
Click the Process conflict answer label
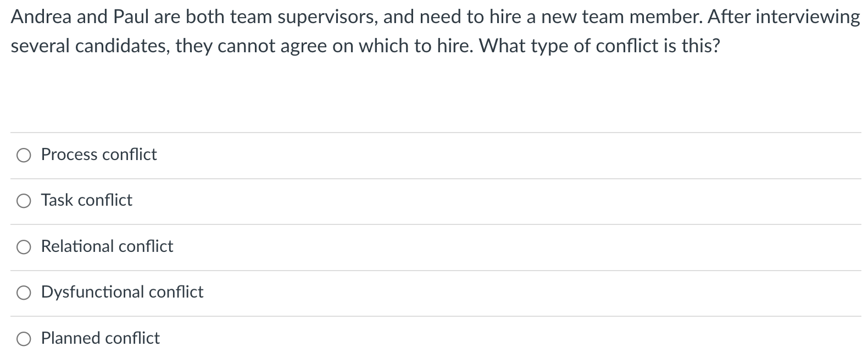pyautogui.click(x=98, y=156)
